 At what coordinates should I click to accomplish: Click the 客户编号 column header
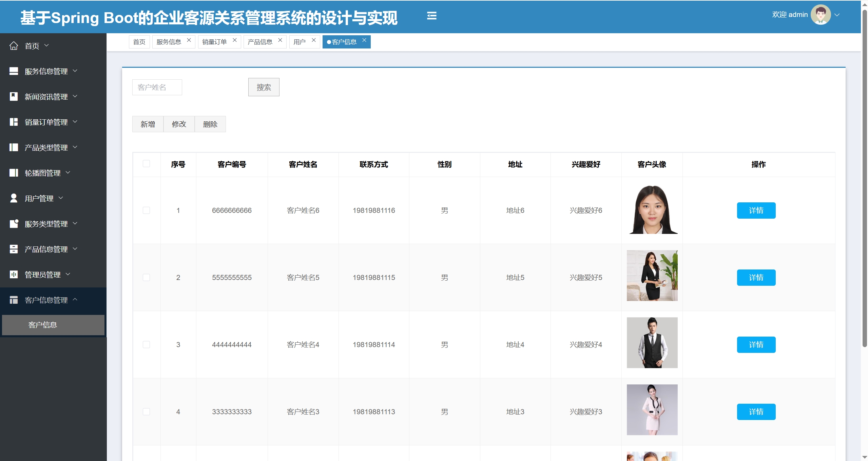[232, 164]
